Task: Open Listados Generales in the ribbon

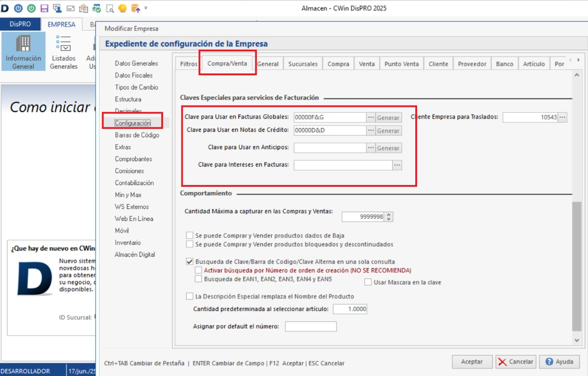Action: 64,51
